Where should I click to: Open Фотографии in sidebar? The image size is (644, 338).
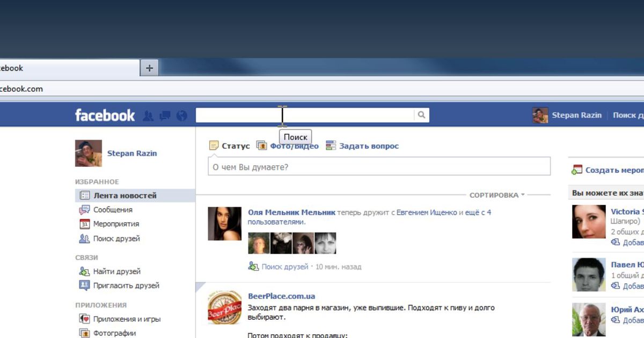coord(114,333)
